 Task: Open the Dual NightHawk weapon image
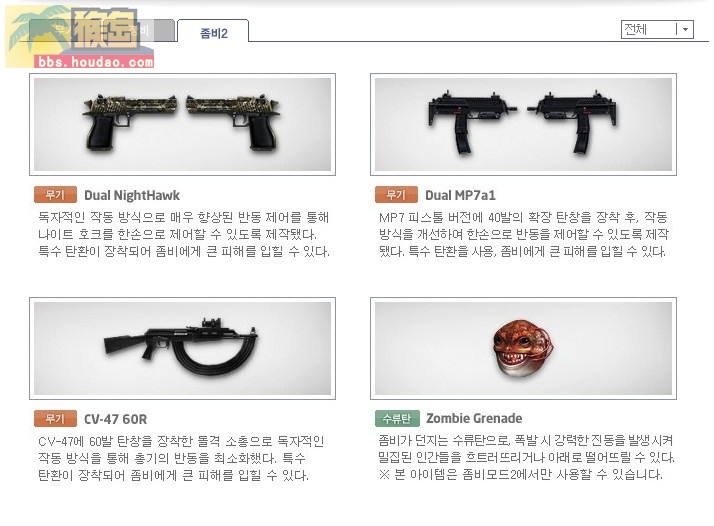coord(182,124)
